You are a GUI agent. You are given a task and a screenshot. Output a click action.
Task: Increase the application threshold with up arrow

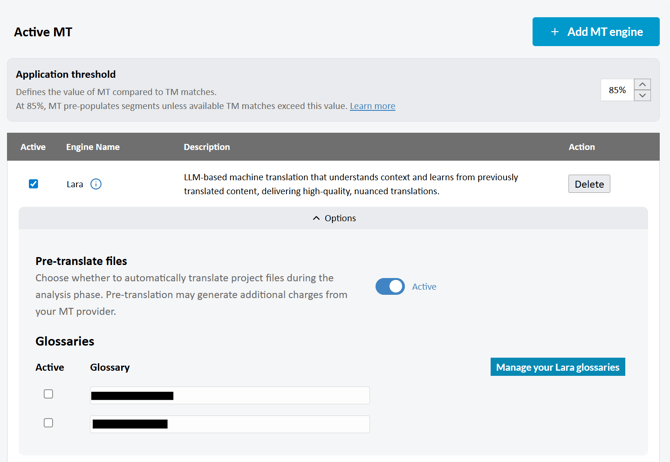click(x=643, y=84)
